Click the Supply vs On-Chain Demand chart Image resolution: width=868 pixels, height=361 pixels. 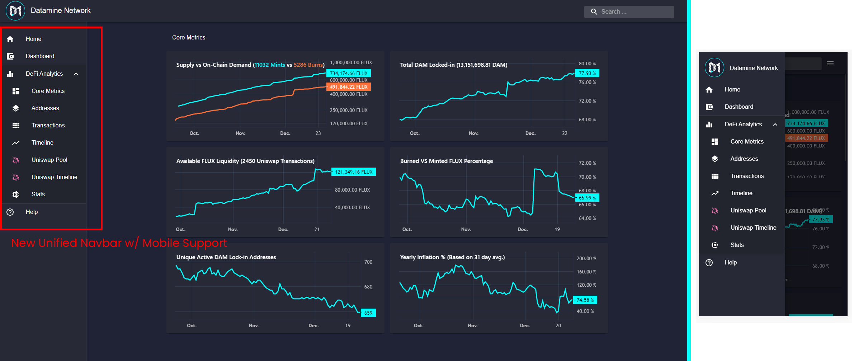[x=275, y=96]
